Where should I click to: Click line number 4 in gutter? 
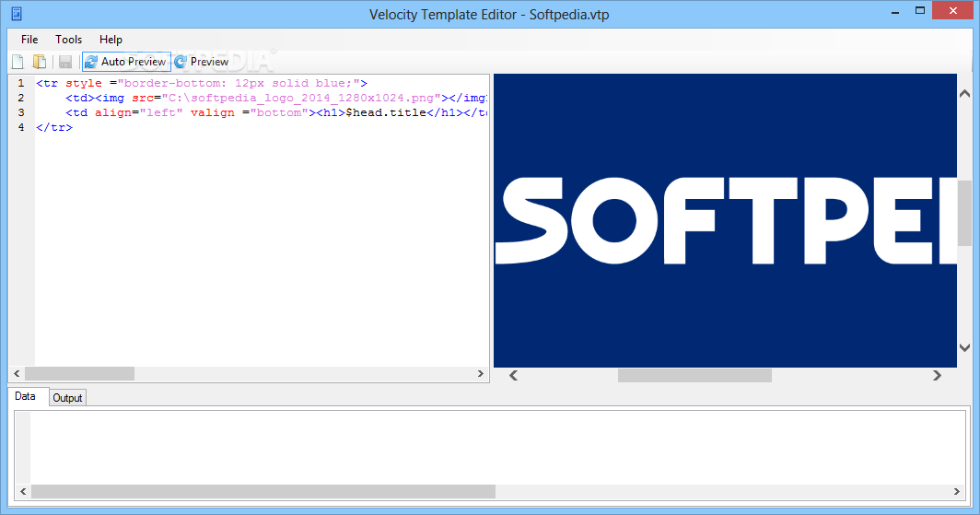tap(21, 127)
